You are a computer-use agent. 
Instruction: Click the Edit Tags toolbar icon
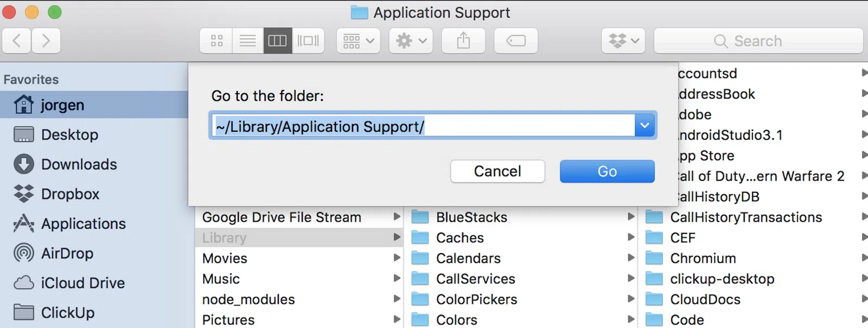[x=515, y=41]
